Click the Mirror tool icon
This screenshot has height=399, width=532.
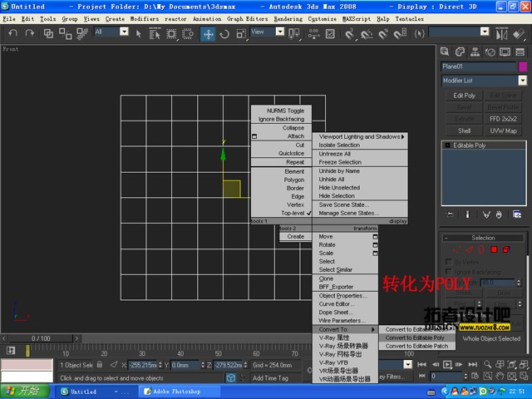pyautogui.click(x=502, y=34)
